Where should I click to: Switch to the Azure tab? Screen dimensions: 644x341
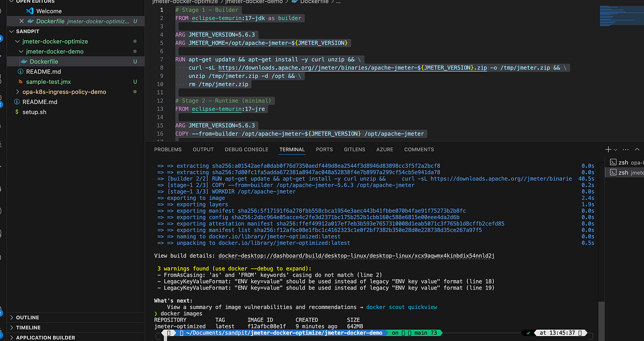pyautogui.click(x=385, y=150)
